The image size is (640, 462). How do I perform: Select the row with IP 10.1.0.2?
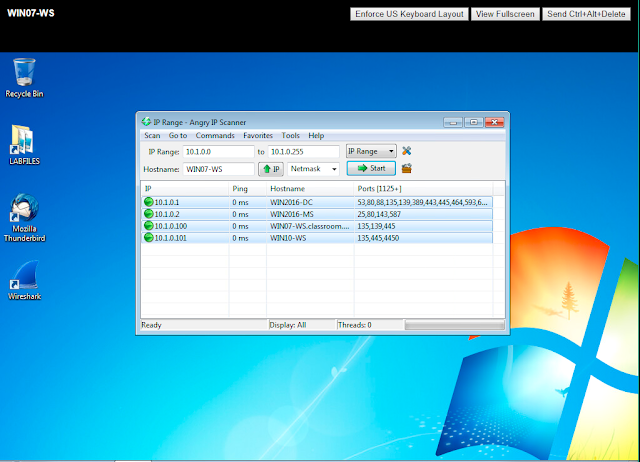point(317,213)
